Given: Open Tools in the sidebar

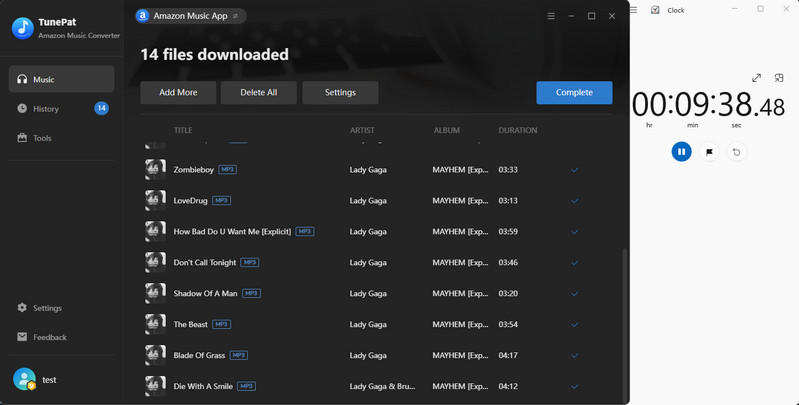Looking at the screenshot, I should [x=61, y=138].
